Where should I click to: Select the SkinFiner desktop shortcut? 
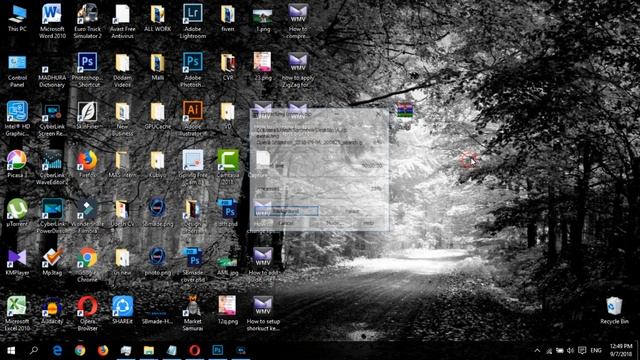(87, 116)
